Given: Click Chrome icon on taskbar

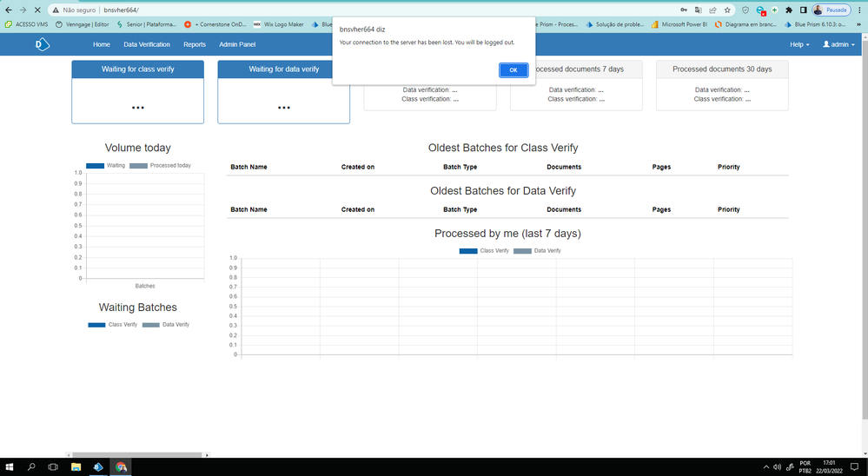Looking at the screenshot, I should click(x=121, y=467).
